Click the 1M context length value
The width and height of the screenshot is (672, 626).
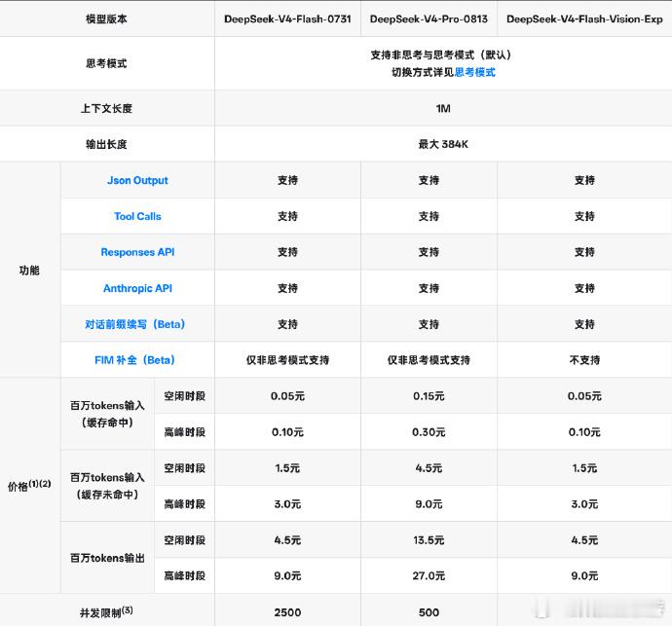[443, 108]
